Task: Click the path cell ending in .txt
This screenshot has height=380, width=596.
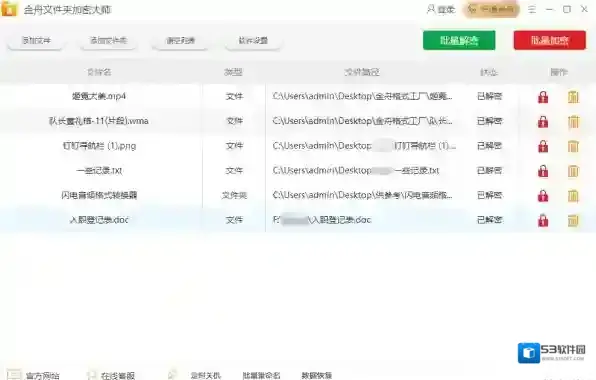Action: tap(356, 170)
